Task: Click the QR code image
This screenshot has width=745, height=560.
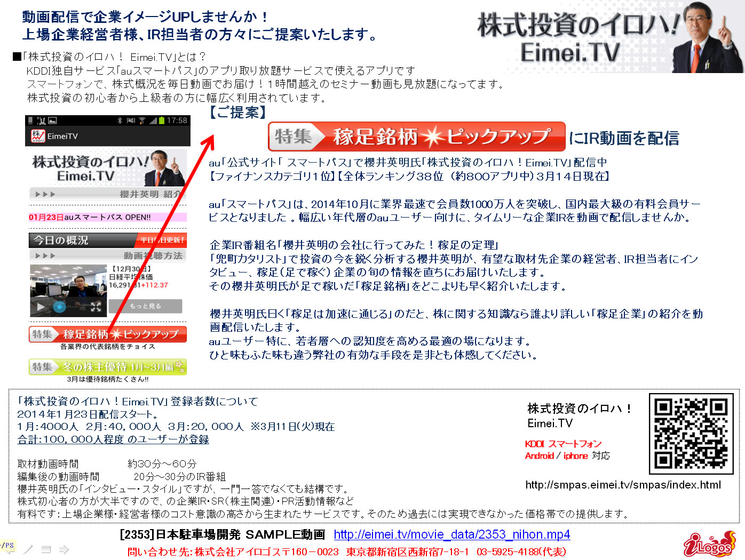Action: [x=691, y=434]
